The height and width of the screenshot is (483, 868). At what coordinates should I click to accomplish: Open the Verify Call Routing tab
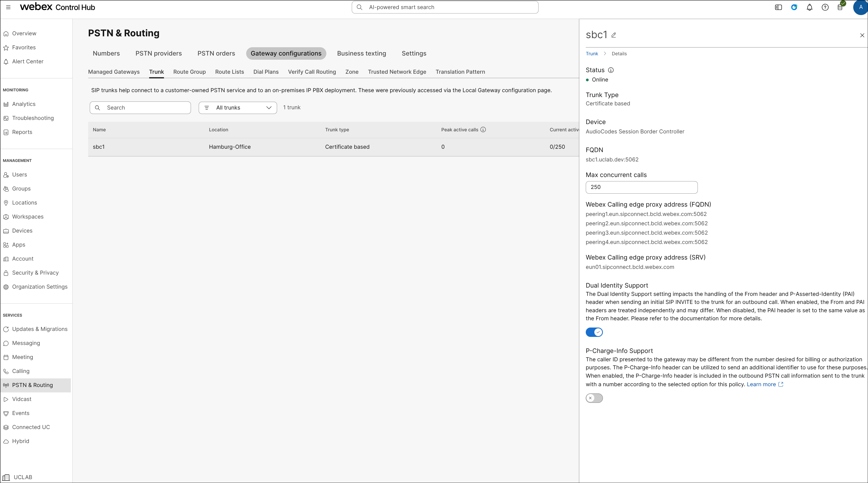tap(312, 72)
